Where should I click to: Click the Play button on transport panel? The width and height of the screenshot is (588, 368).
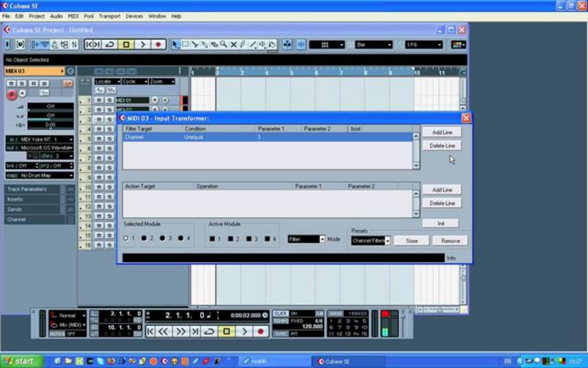point(244,331)
